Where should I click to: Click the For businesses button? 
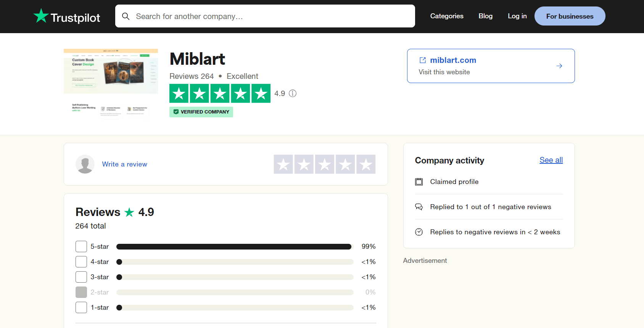tap(570, 16)
